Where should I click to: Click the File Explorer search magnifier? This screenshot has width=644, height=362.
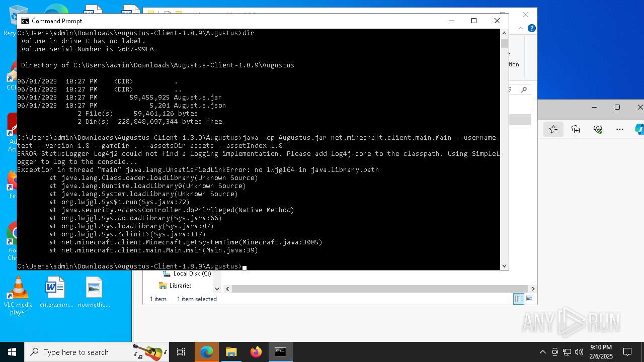coord(524,89)
